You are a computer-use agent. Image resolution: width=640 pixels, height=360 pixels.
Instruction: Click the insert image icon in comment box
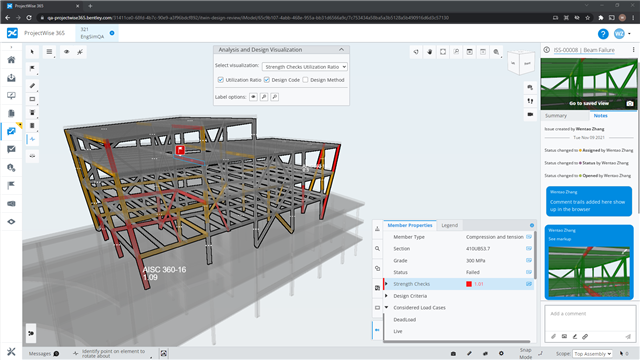coord(564,337)
